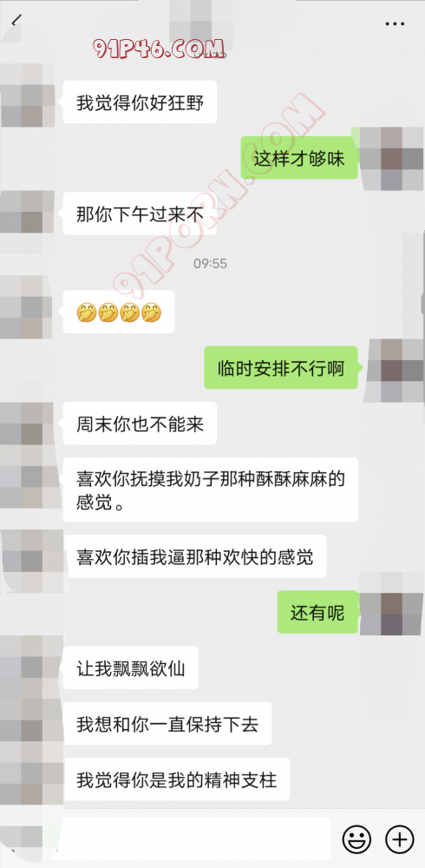The height and width of the screenshot is (868, 425).
Task: Open sender avatar beside 还有呢
Action: [x=390, y=603]
